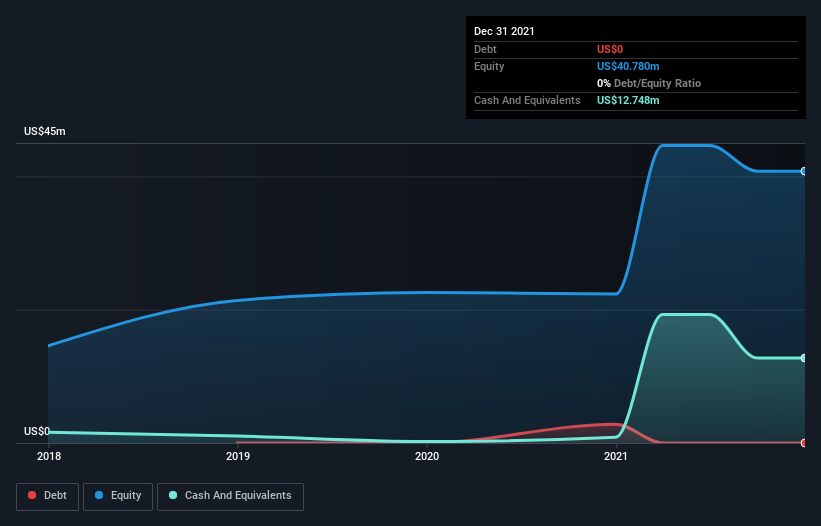The image size is (821, 526).
Task: Click the 2020 x-axis label
Action: [x=427, y=456]
